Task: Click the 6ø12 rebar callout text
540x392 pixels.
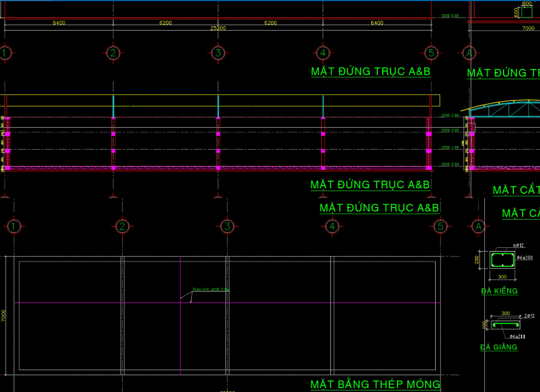Action: point(519,246)
